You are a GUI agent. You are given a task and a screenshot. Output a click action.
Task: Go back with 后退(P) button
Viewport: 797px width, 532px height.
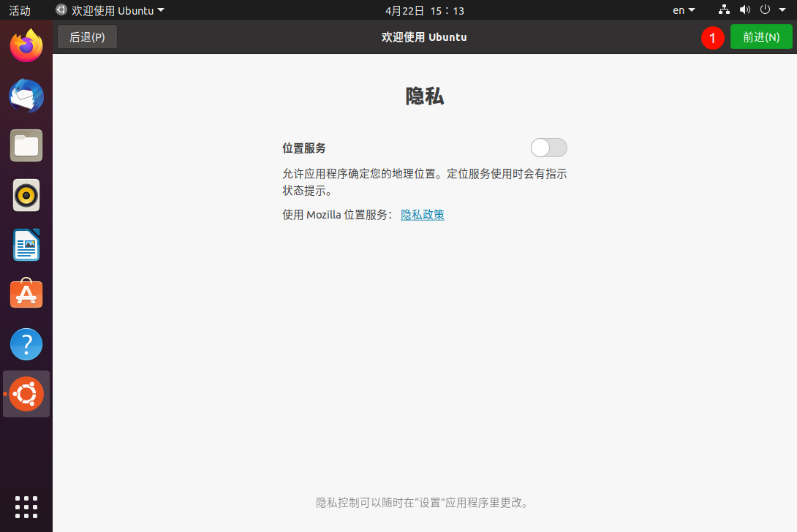(x=88, y=37)
